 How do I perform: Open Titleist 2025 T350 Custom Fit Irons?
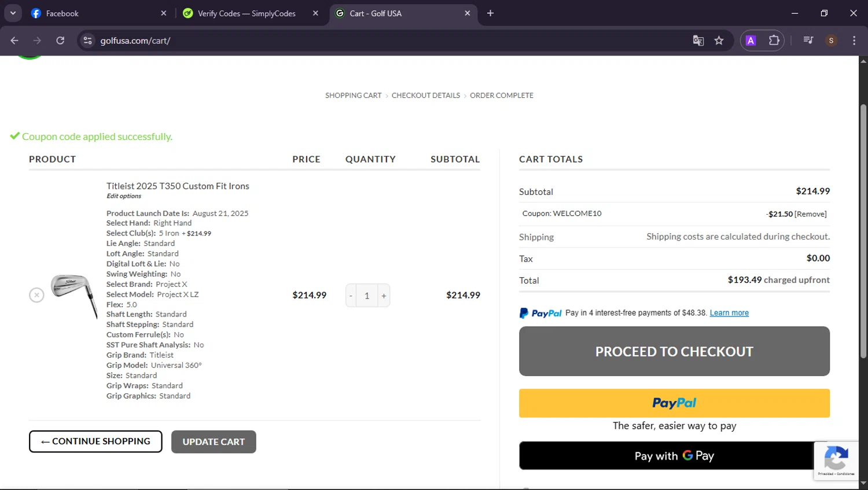tap(178, 186)
